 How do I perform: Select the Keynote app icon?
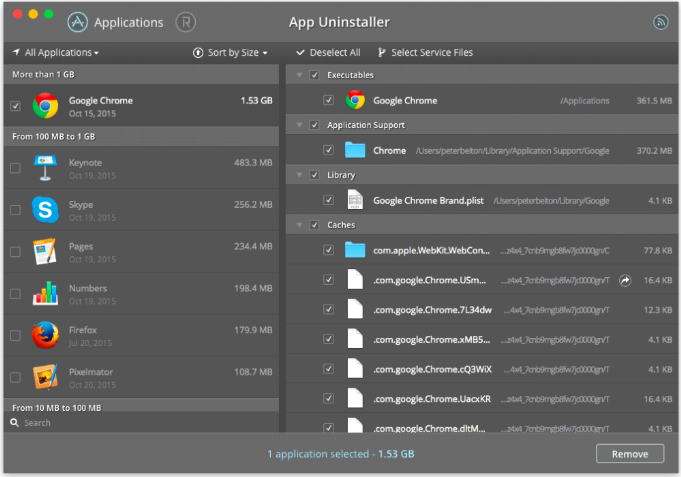pos(45,168)
